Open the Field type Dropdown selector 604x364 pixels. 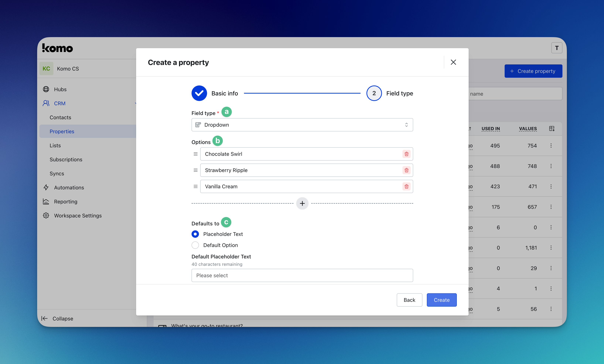[x=302, y=125]
